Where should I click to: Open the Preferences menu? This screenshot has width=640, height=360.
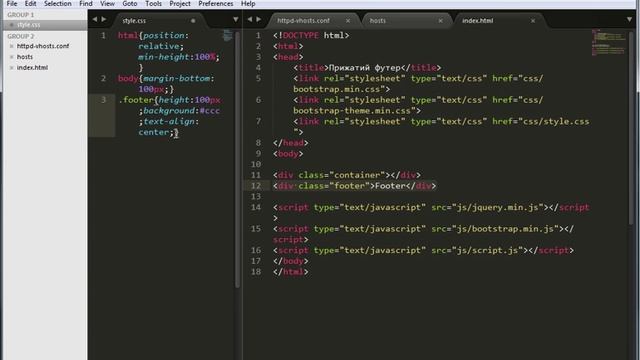(x=216, y=4)
